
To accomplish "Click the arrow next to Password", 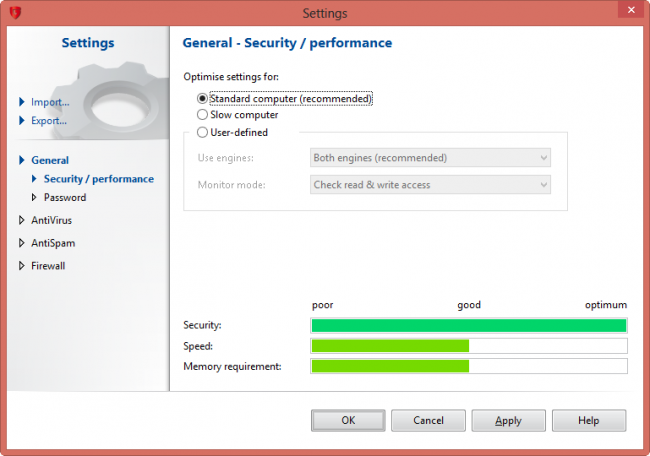I will click(34, 197).
